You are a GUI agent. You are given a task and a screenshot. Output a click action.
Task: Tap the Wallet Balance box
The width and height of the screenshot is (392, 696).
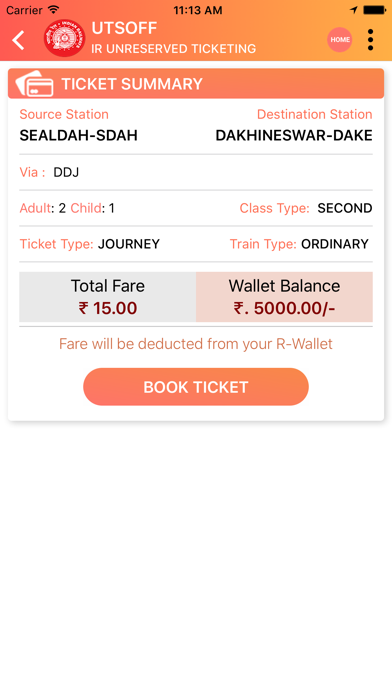tap(284, 297)
